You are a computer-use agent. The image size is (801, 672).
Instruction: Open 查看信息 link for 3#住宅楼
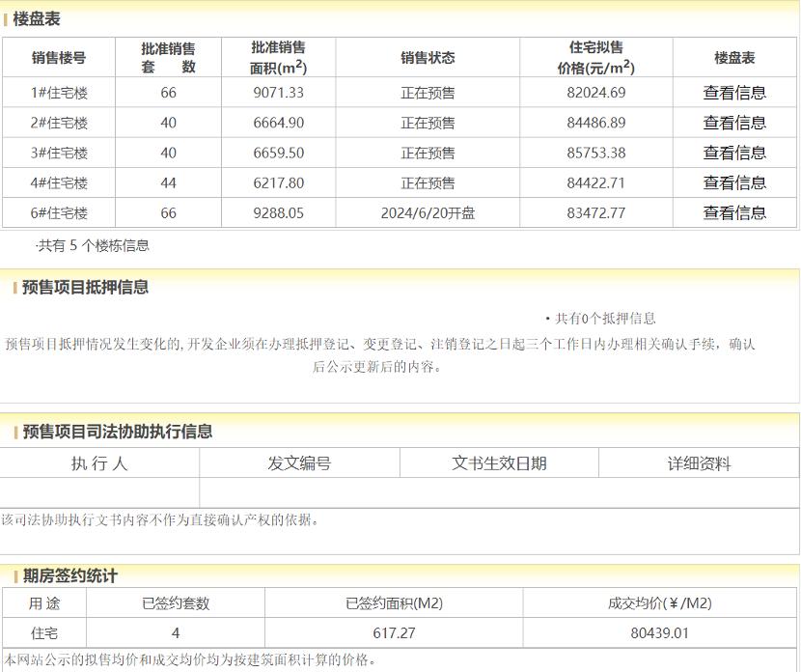pos(734,153)
